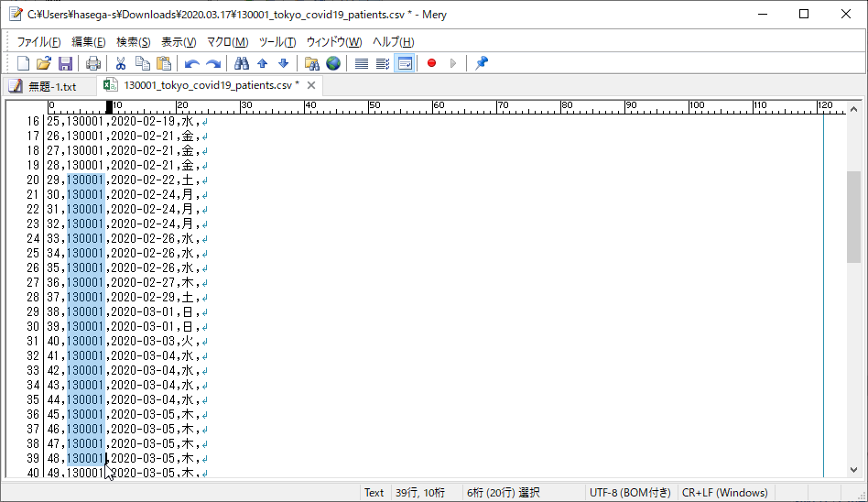Cut the selection with the scissors icon
868x502 pixels.
(121, 63)
